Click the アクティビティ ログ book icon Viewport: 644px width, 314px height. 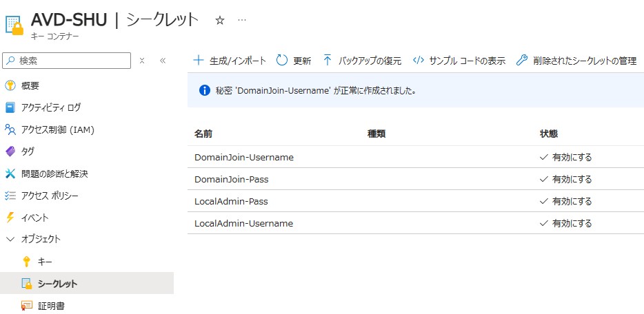coord(10,108)
